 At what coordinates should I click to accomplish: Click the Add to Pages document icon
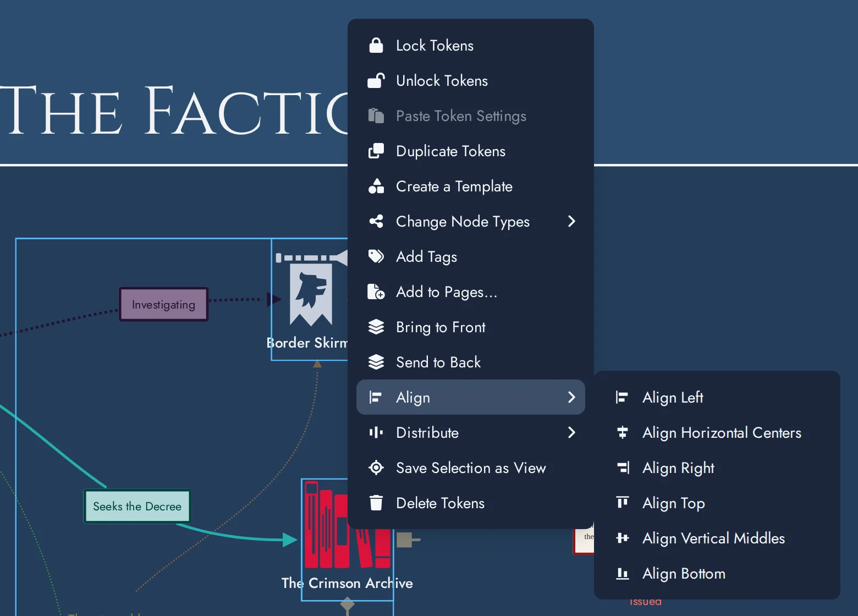pyautogui.click(x=376, y=292)
